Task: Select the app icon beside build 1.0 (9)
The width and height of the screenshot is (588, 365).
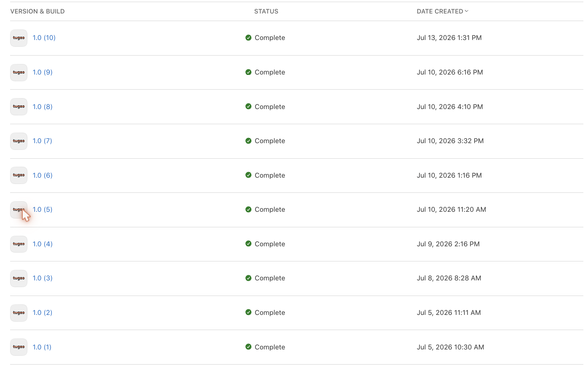Action: 19,72
